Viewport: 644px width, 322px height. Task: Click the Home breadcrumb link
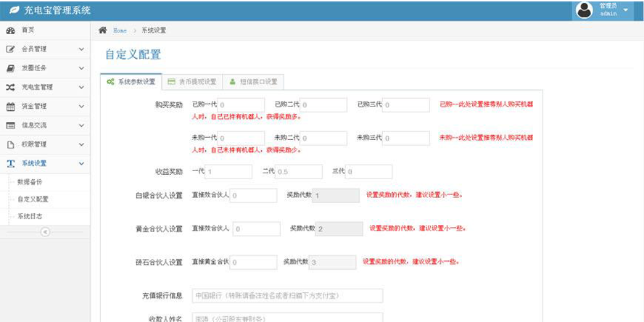tap(120, 30)
